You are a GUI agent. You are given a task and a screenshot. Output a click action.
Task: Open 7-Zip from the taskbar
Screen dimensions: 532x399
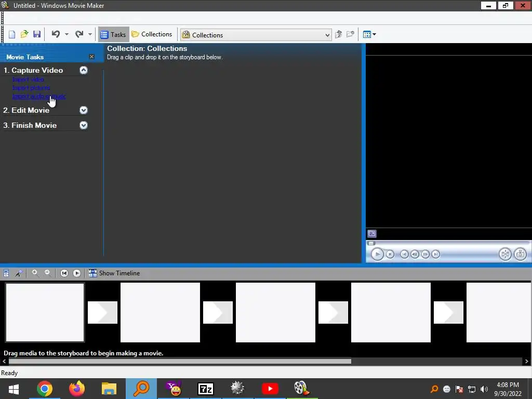click(x=206, y=389)
